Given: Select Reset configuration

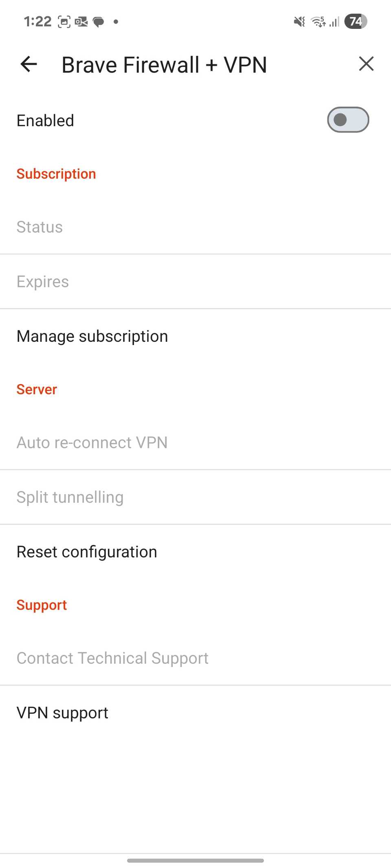Looking at the screenshot, I should coord(87,551).
